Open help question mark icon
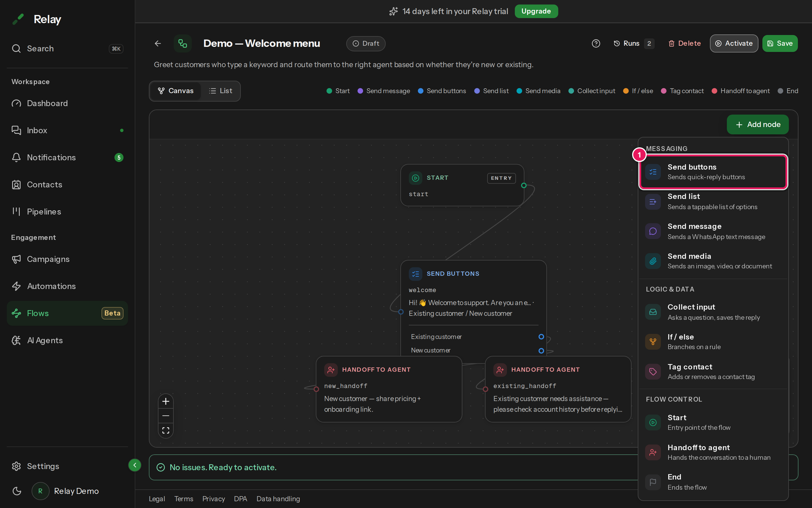Screen dimensions: 812x508 [x=595, y=43]
